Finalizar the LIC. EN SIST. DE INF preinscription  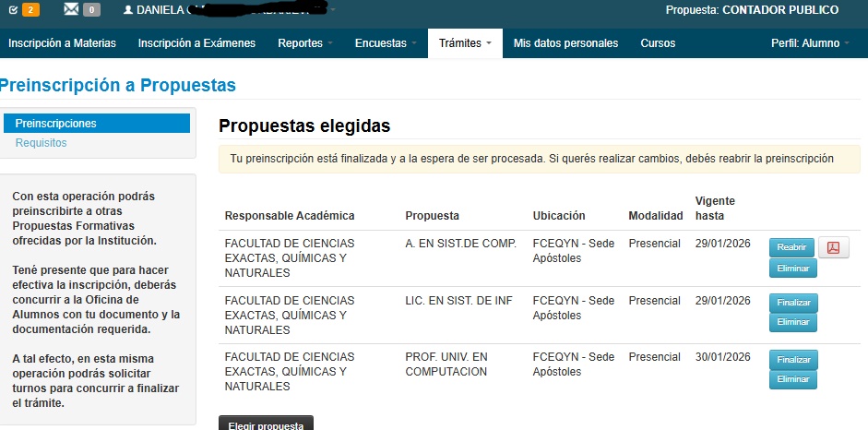coord(793,303)
